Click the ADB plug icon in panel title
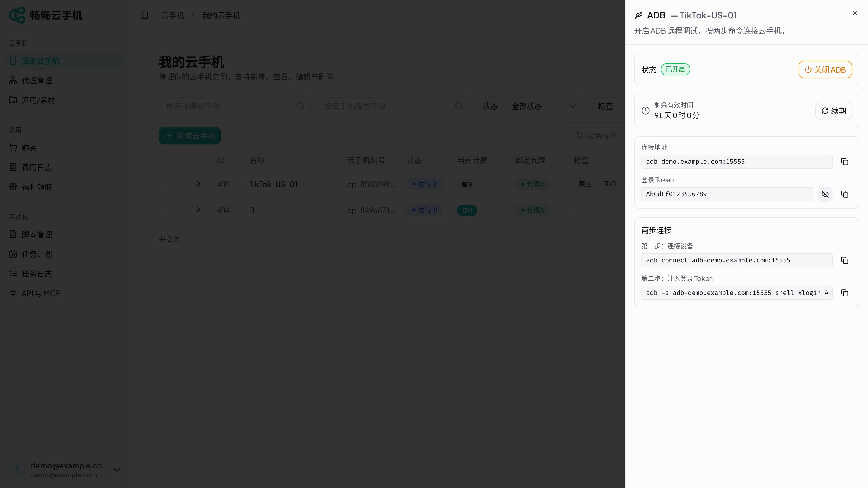 tap(639, 15)
